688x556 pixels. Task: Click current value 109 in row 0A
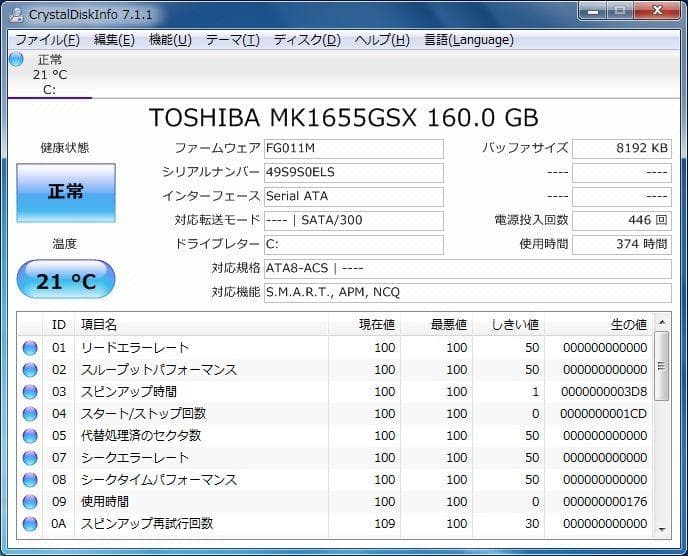coord(385,524)
